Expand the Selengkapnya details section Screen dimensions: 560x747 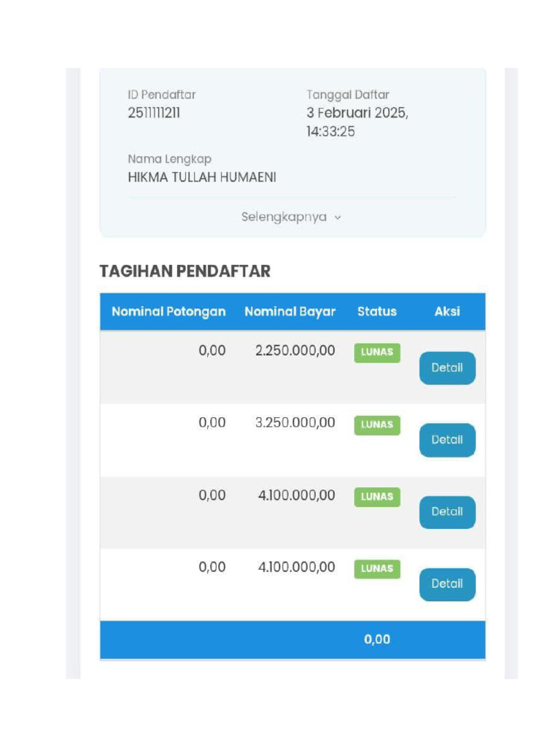(x=291, y=217)
